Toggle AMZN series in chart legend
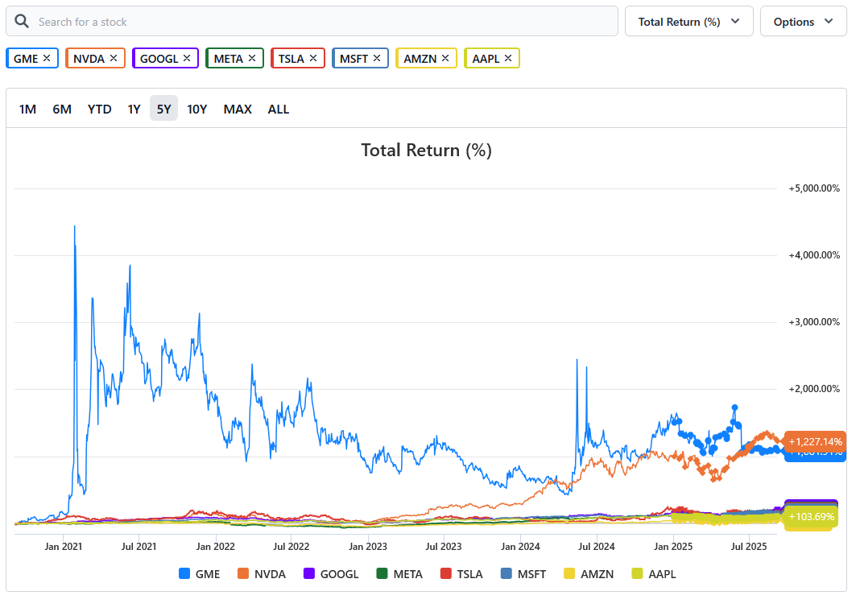This screenshot has width=856, height=616. [x=589, y=574]
